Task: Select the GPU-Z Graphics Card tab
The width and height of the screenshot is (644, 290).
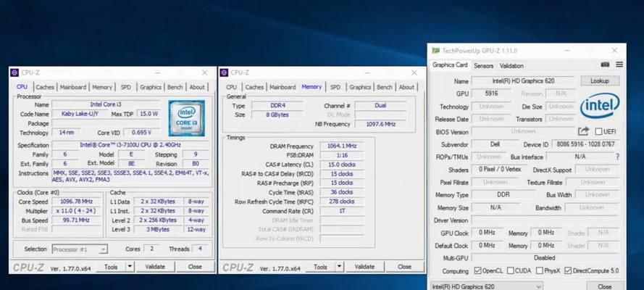Action: click(450, 65)
